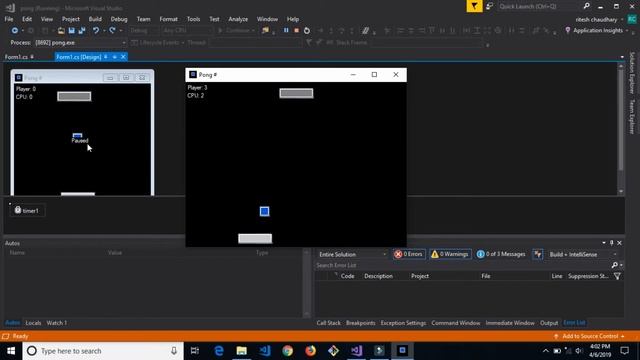Open the Error List window options dropdown arrow
640x360 pixels.
pos(604,243)
